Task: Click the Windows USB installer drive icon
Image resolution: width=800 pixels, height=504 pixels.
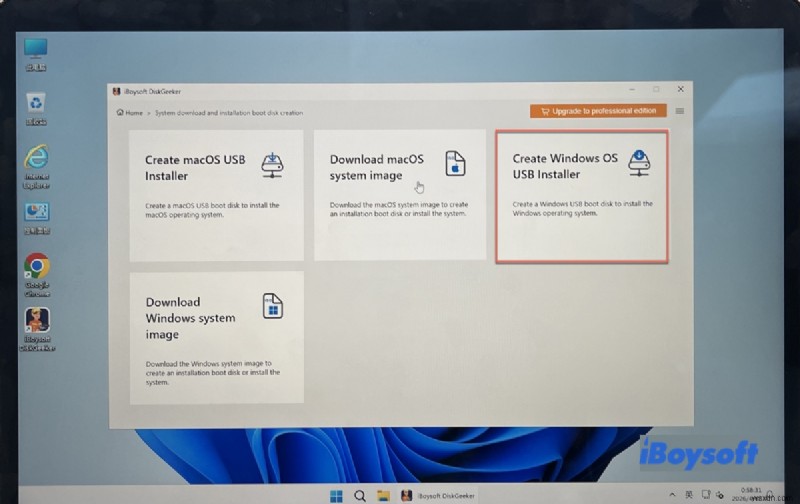Action: point(639,163)
